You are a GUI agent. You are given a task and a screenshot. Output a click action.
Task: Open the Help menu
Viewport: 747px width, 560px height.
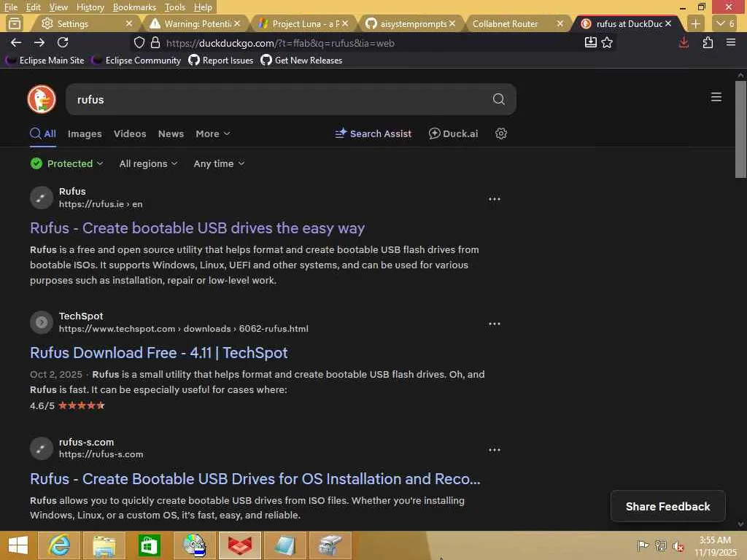(203, 7)
